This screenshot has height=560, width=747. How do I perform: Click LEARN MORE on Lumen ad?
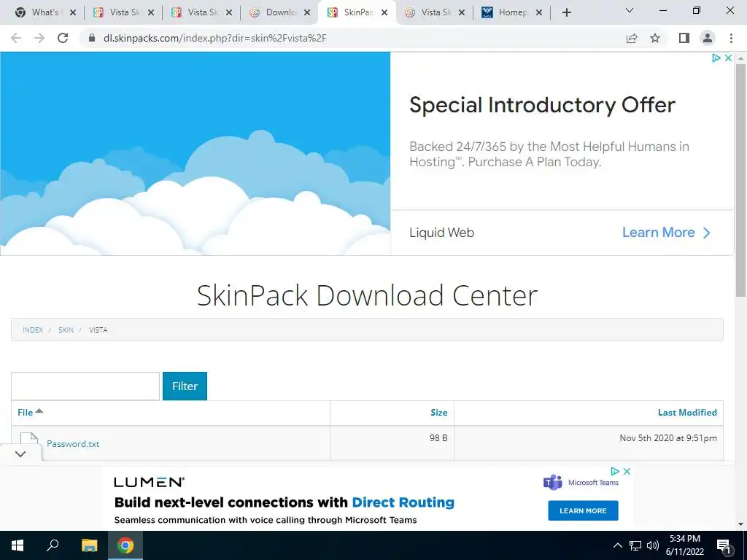point(583,510)
